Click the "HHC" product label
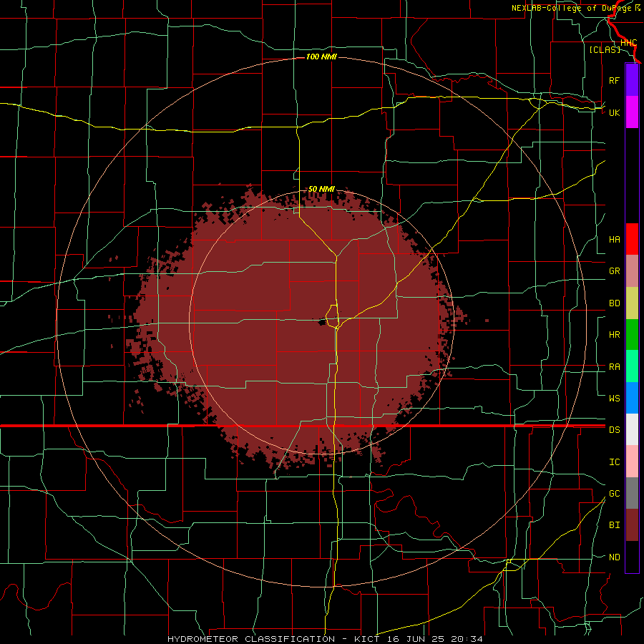This screenshot has width=644, height=644. tap(629, 43)
